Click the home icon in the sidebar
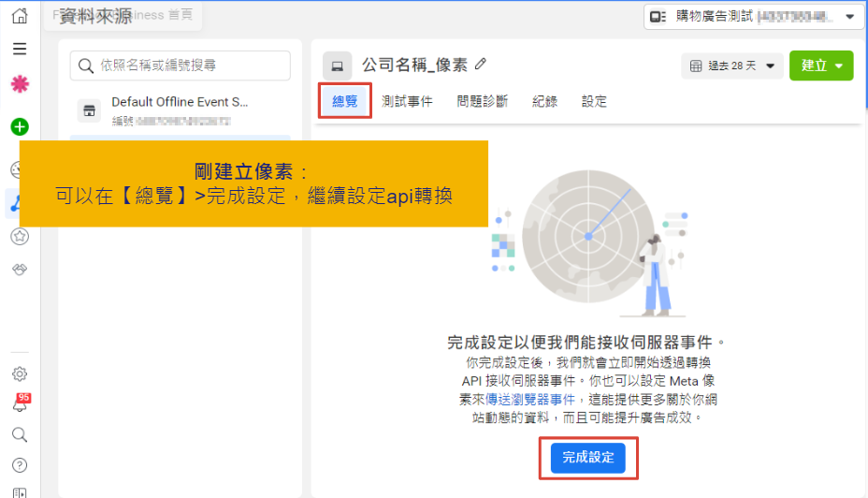Image resolution: width=868 pixels, height=498 pixels. click(x=20, y=16)
